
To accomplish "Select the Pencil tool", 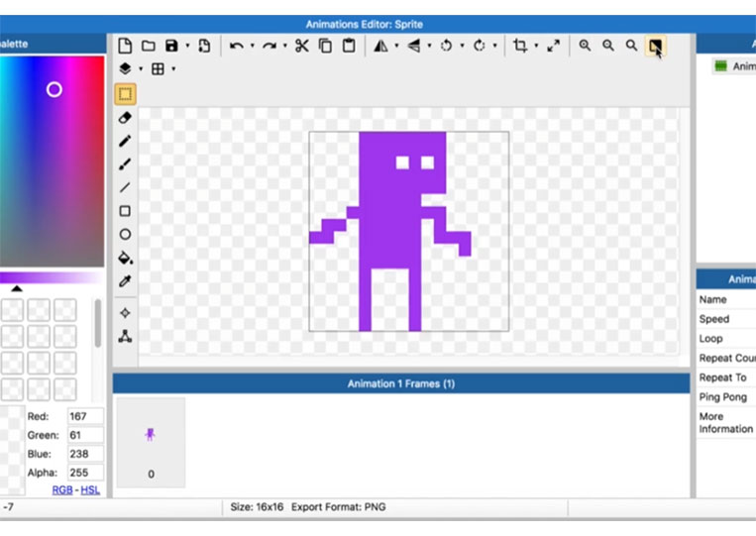I will (125, 141).
